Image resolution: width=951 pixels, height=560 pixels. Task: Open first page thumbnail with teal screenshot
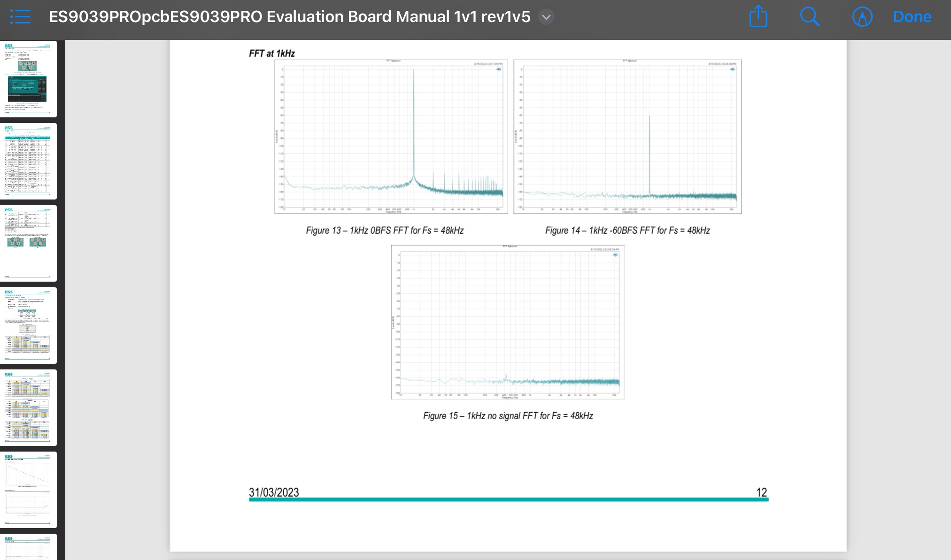(28, 79)
